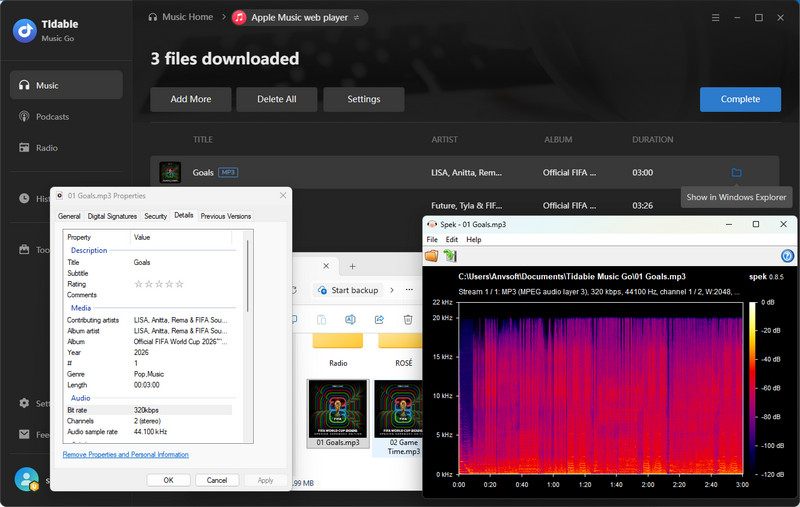Select the 01 Goals.mp3 file in Explorer
800x507 pixels.
point(338,414)
